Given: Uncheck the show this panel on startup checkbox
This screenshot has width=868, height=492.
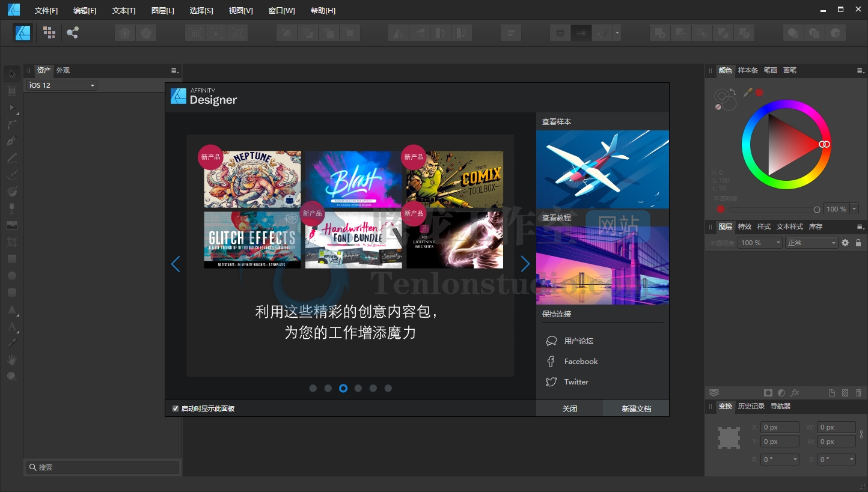Looking at the screenshot, I should tap(176, 408).
